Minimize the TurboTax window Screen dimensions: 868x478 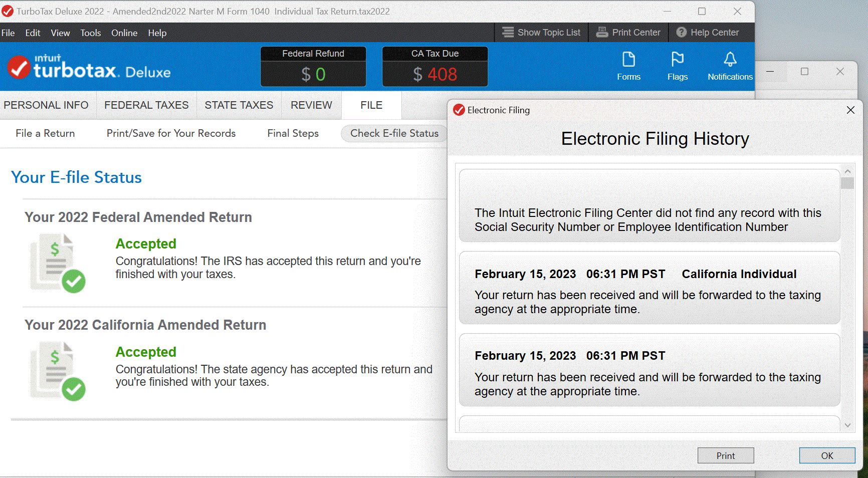pos(667,11)
